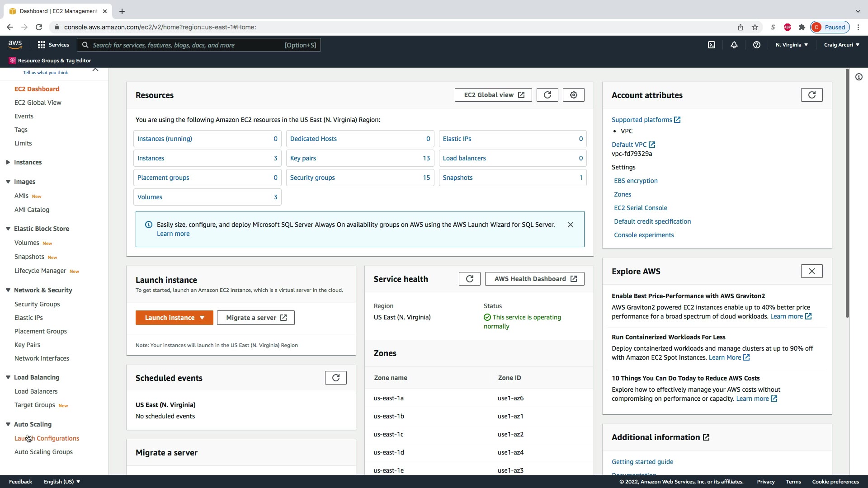Open Security Groups in the sidebar
The image size is (868, 488).
pyautogui.click(x=37, y=304)
